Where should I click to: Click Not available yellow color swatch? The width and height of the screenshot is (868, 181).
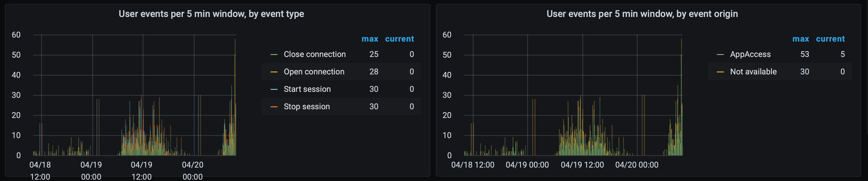[x=720, y=72]
